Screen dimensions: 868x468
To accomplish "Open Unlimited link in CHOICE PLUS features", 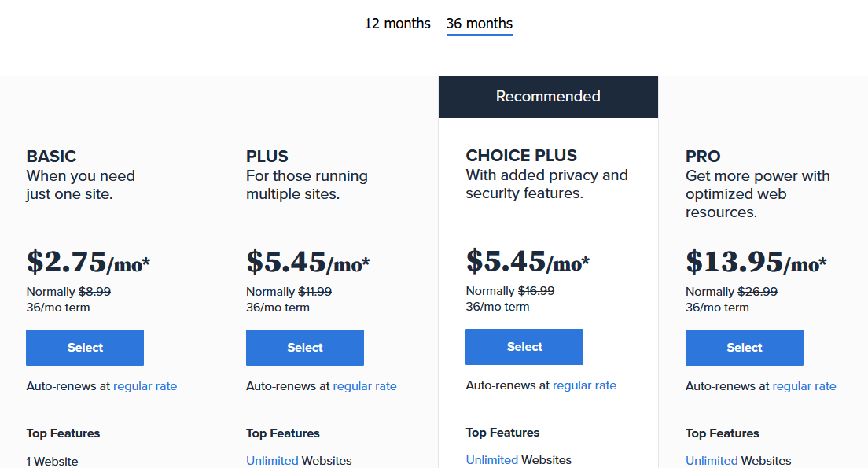I will pos(491,460).
